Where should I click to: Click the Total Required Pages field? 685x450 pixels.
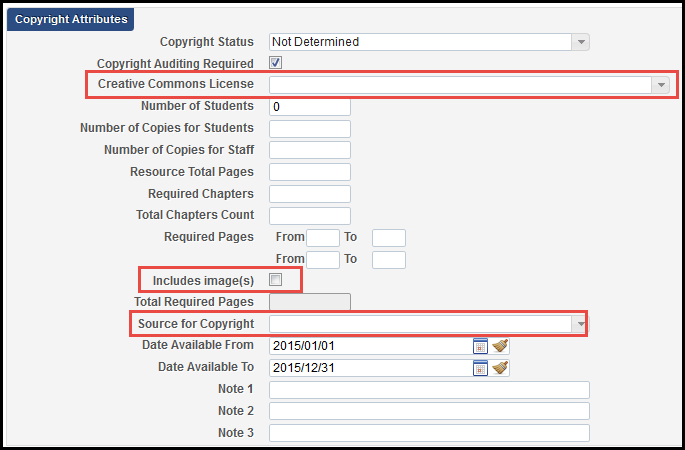[310, 302]
